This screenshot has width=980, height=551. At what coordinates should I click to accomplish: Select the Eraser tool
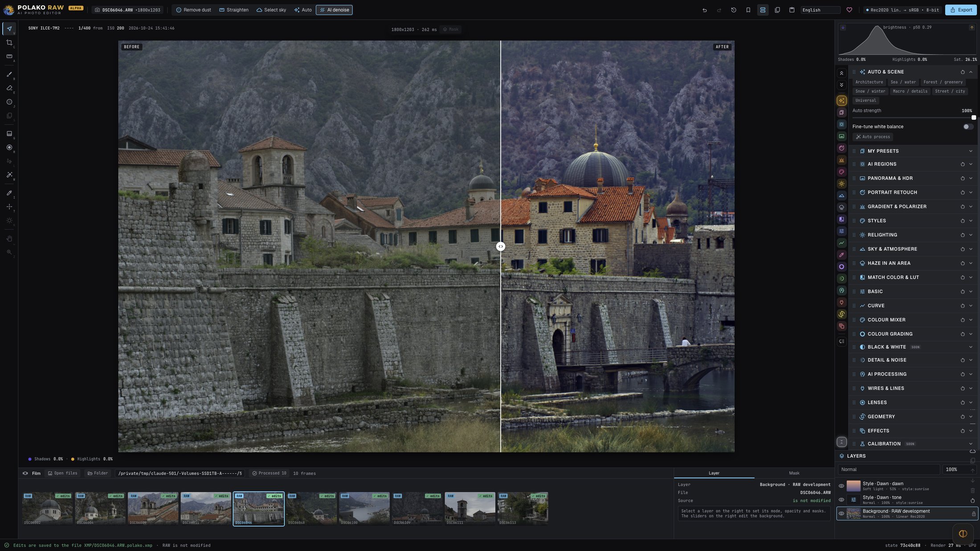[x=9, y=88]
